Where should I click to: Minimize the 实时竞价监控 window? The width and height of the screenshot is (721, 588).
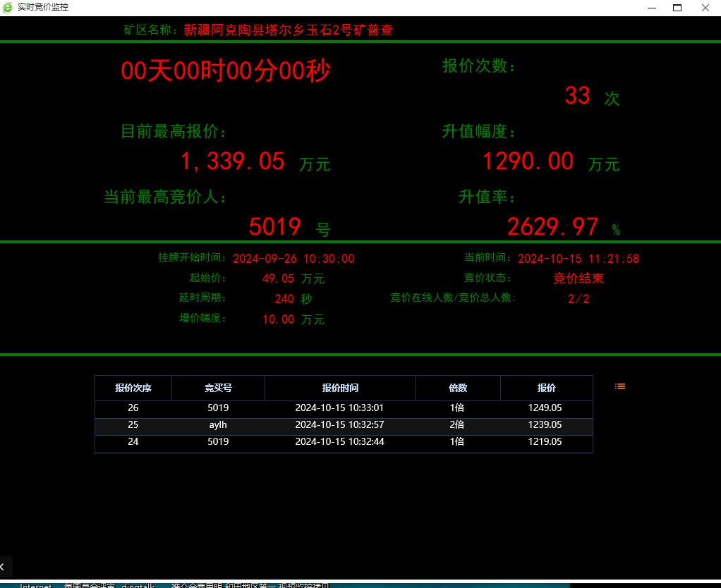coord(649,8)
